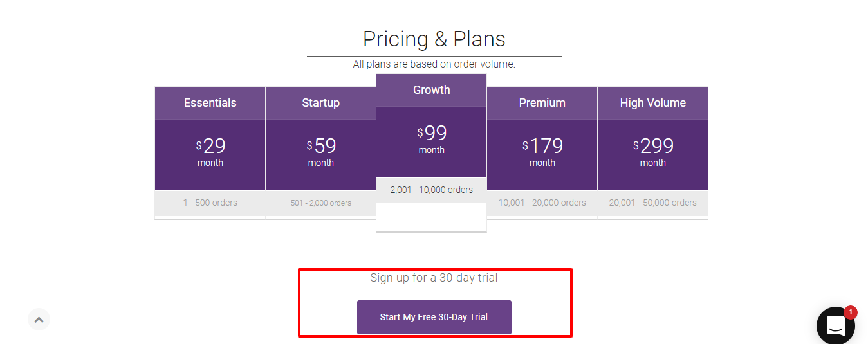This screenshot has width=868, height=344.
Task: Click the 1 - 500 orders row
Action: [x=210, y=203]
